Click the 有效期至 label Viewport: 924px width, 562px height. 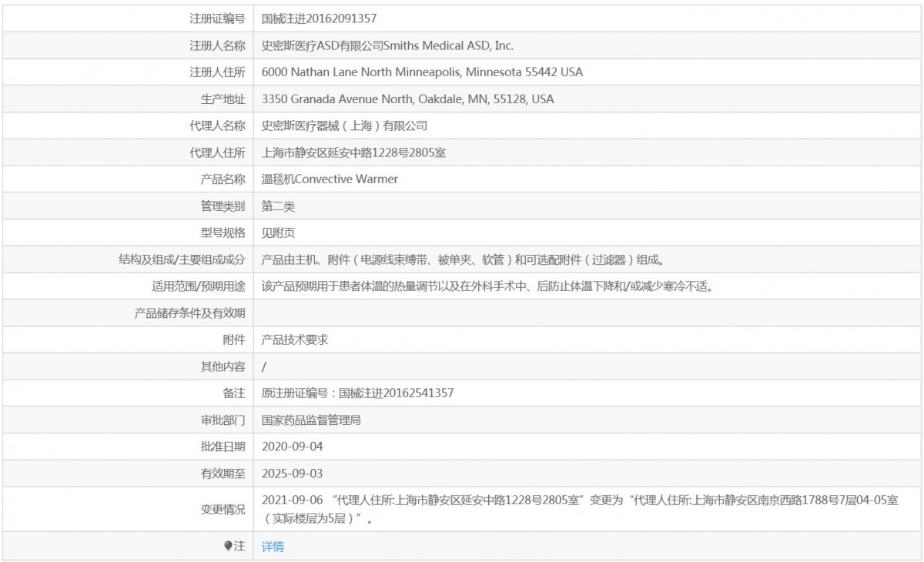coord(223,473)
